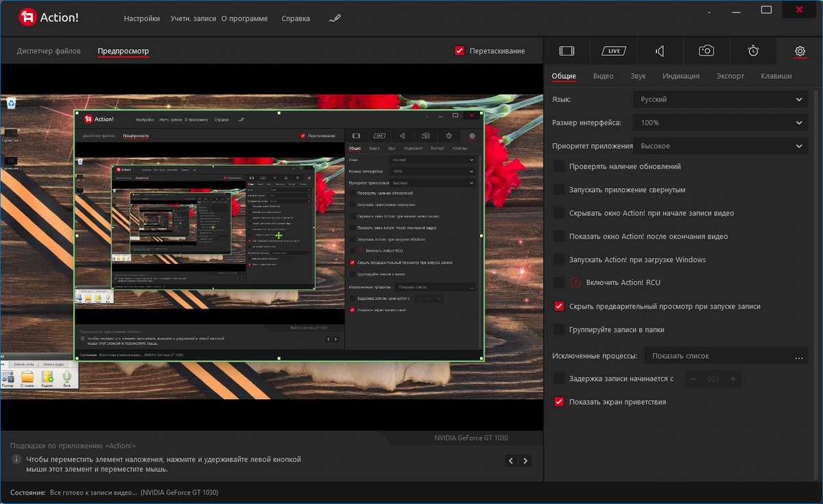823x504 pixels.
Task: Uncheck the Перетаскивание checkbox
Action: (460, 51)
